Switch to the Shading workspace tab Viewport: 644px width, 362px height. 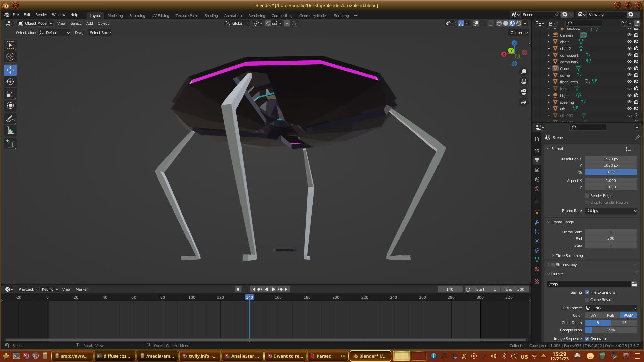[x=211, y=16]
